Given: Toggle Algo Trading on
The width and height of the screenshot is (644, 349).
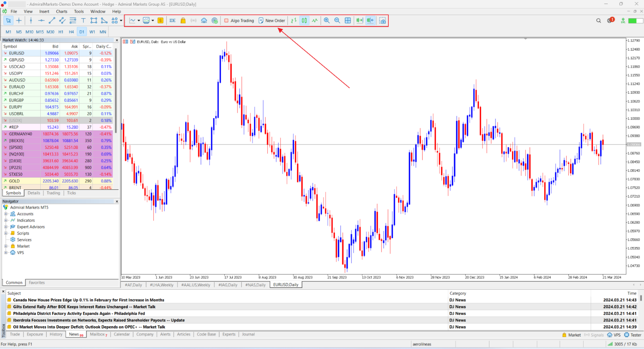Looking at the screenshot, I should click(239, 21).
